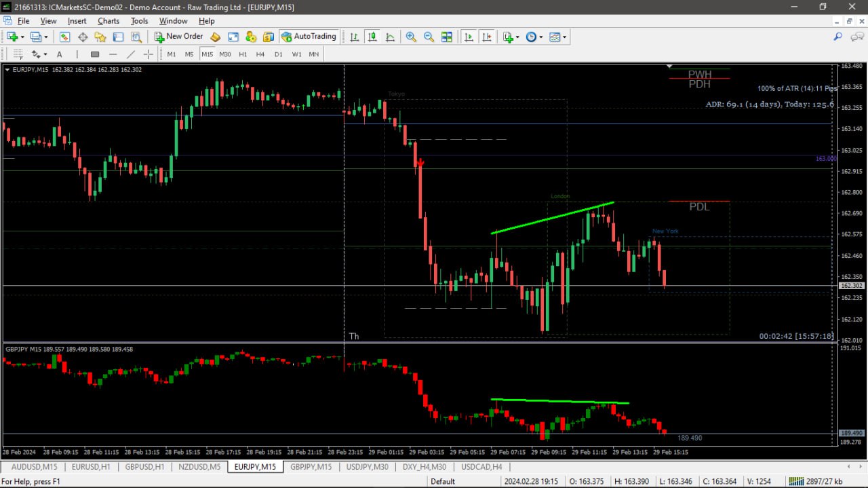Click the PDL level label on chart

pos(699,207)
